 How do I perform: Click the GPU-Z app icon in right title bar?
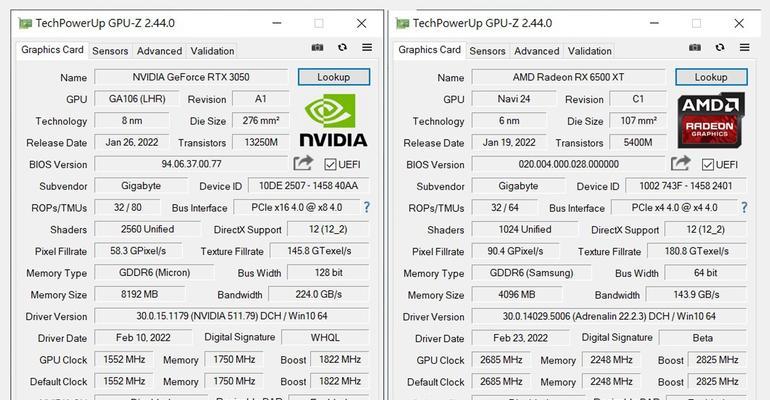pyautogui.click(x=402, y=23)
